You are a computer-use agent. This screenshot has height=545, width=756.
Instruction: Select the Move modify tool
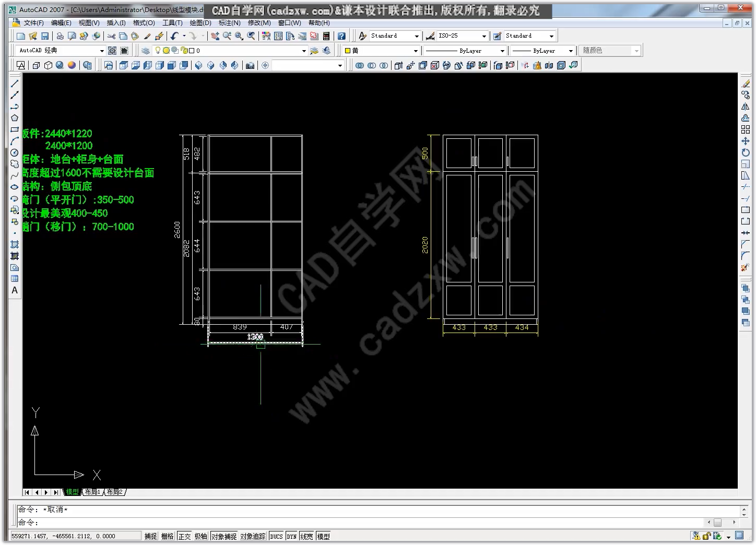[746, 141]
